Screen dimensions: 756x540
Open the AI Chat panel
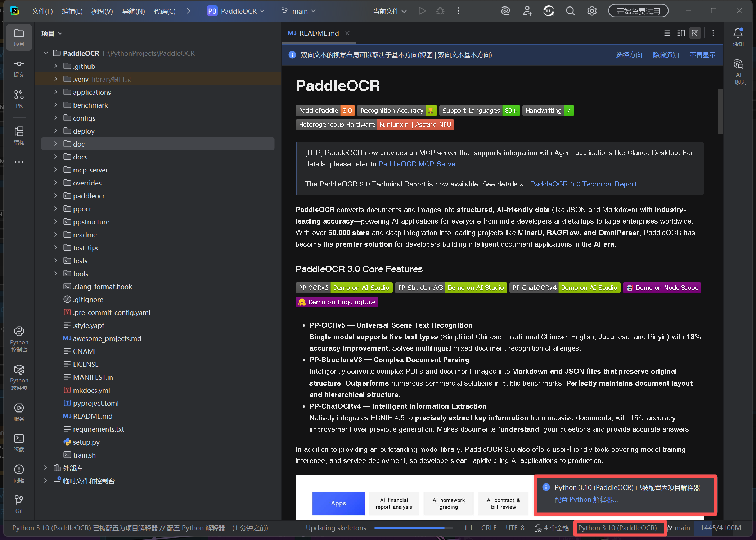(x=739, y=72)
